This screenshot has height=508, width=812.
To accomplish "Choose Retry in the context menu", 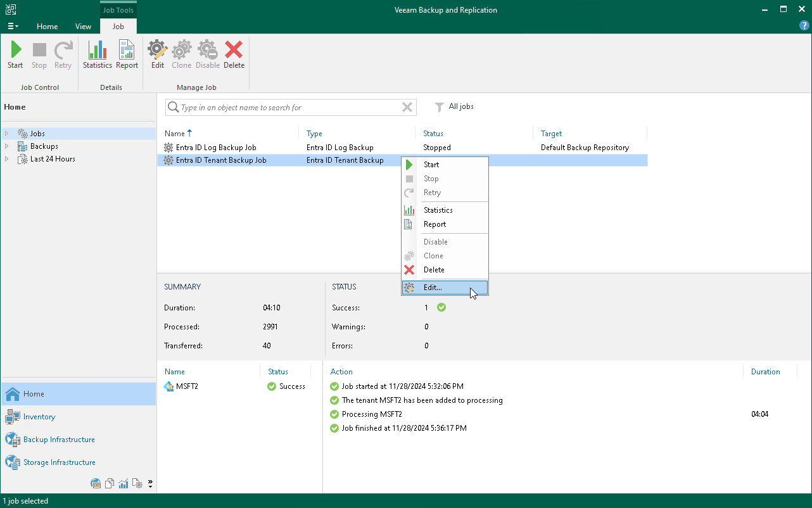I will pos(445,193).
